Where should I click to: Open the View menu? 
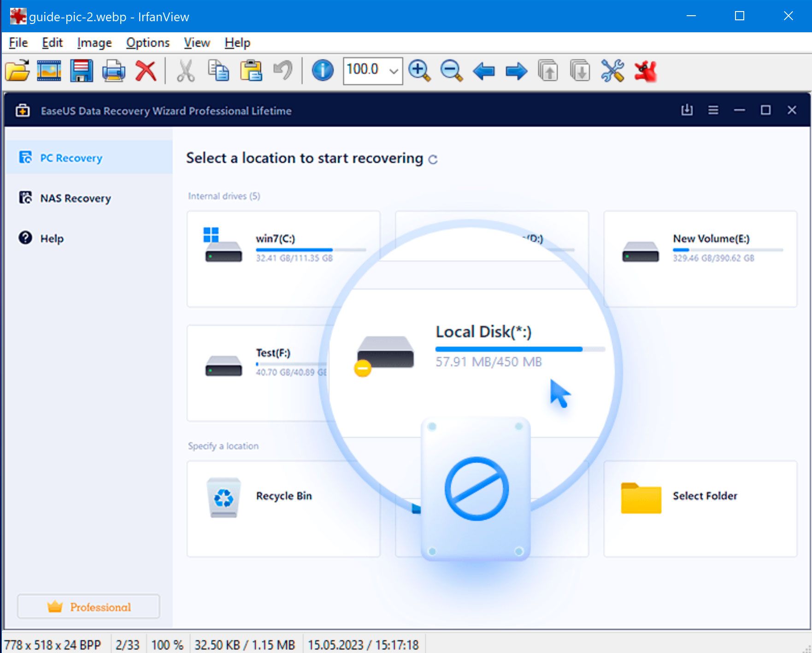point(197,42)
